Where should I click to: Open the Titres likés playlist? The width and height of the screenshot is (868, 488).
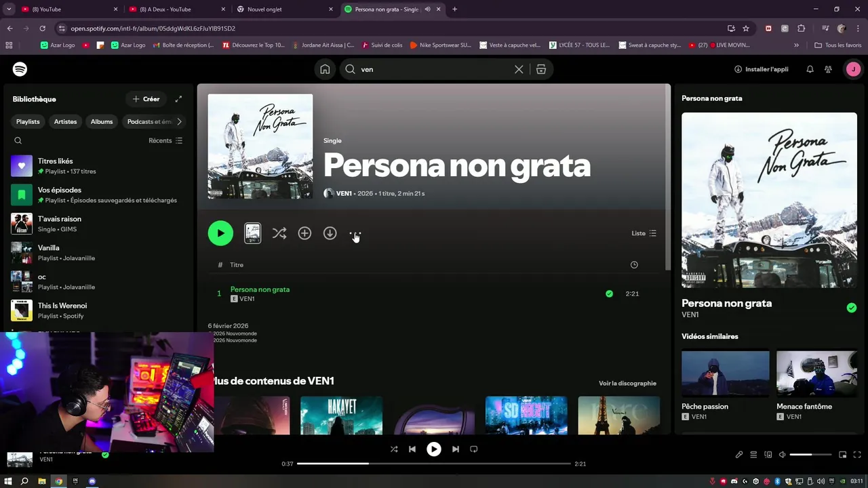98,166
